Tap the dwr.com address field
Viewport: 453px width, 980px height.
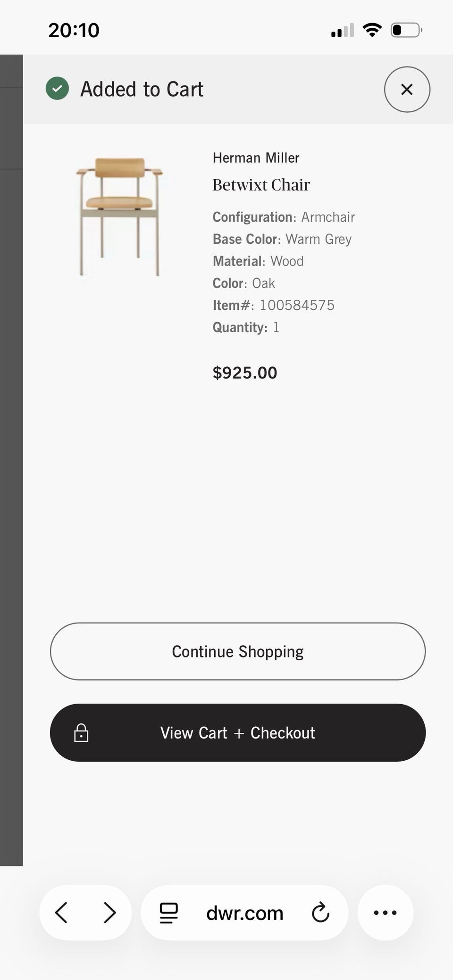(244, 914)
